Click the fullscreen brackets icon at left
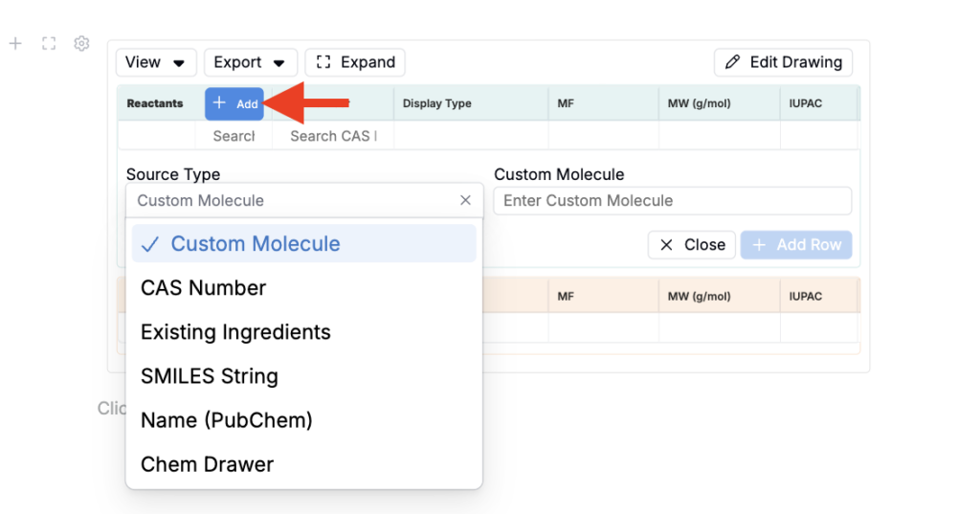 coord(49,43)
